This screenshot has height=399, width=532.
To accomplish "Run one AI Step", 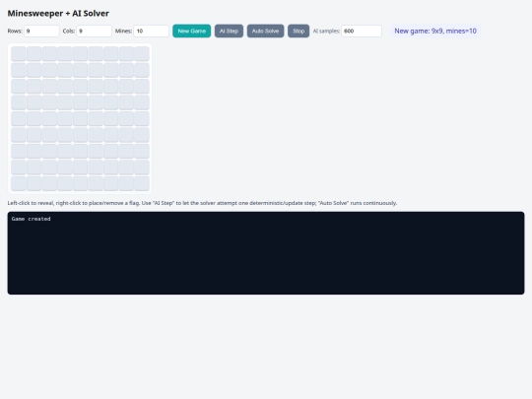I will pos(229,31).
